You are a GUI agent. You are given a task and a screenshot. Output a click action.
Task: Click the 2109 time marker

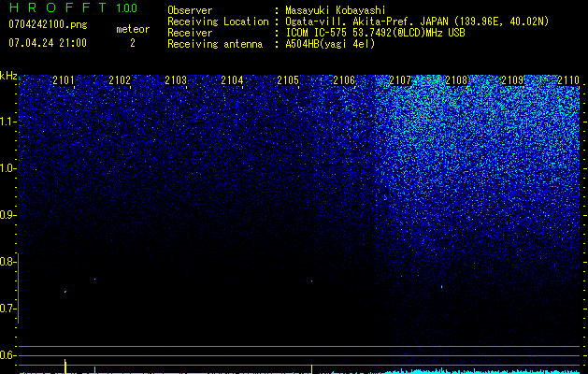(x=512, y=79)
